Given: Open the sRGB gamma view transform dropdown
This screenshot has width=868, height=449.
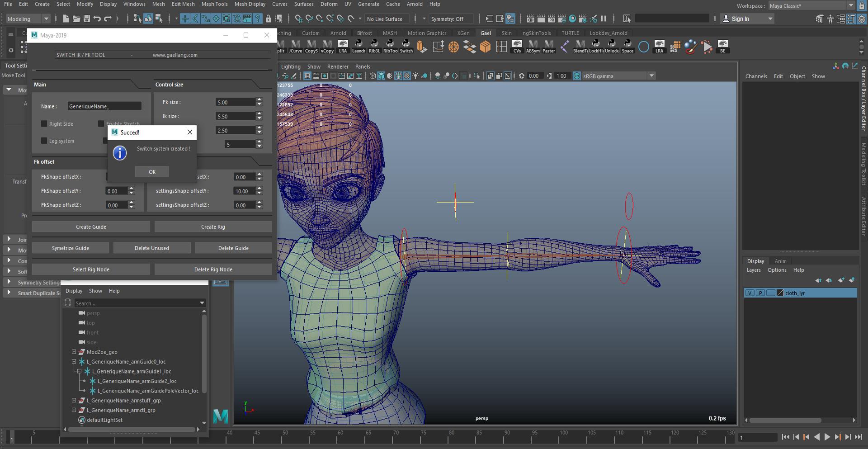Looking at the screenshot, I should point(651,76).
